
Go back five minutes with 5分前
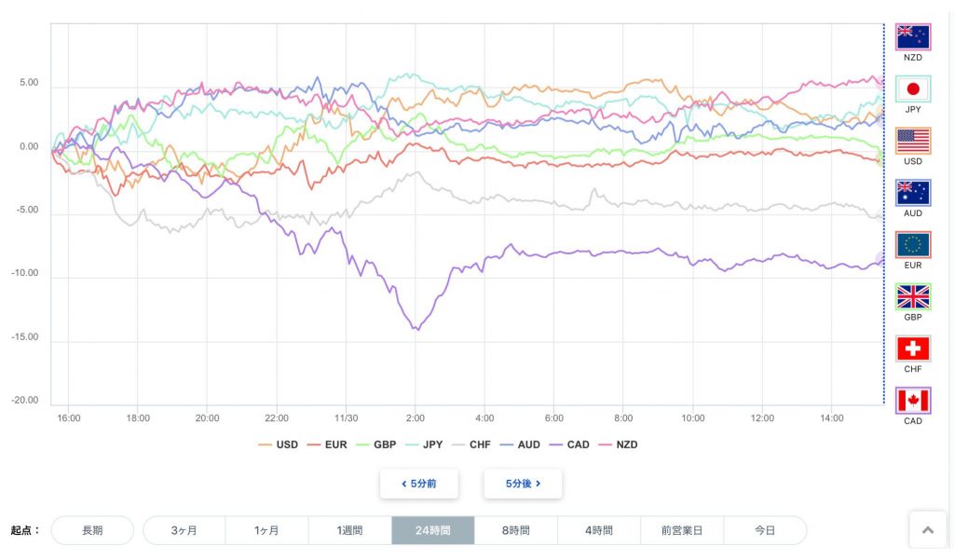[419, 484]
